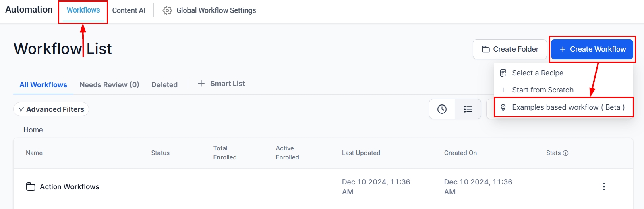
Task: Select Examples based workflow (Beta)
Action: pos(568,107)
